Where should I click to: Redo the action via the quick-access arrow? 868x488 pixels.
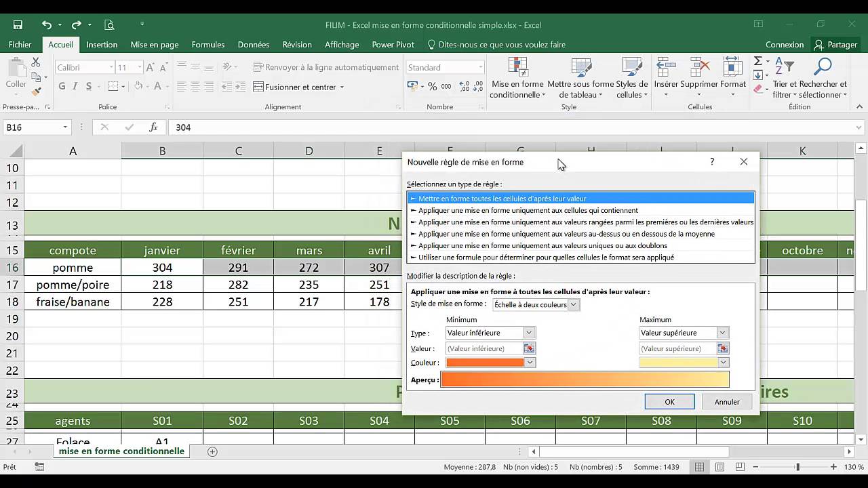pos(76,25)
